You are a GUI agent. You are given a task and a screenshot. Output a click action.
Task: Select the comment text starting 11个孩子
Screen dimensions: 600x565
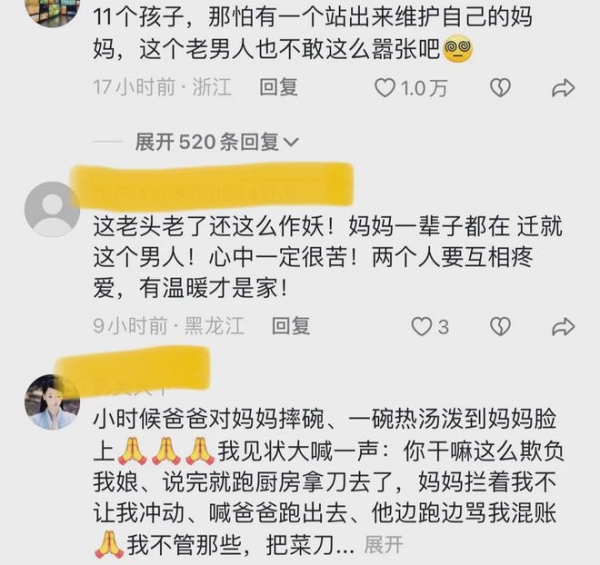pos(313,33)
